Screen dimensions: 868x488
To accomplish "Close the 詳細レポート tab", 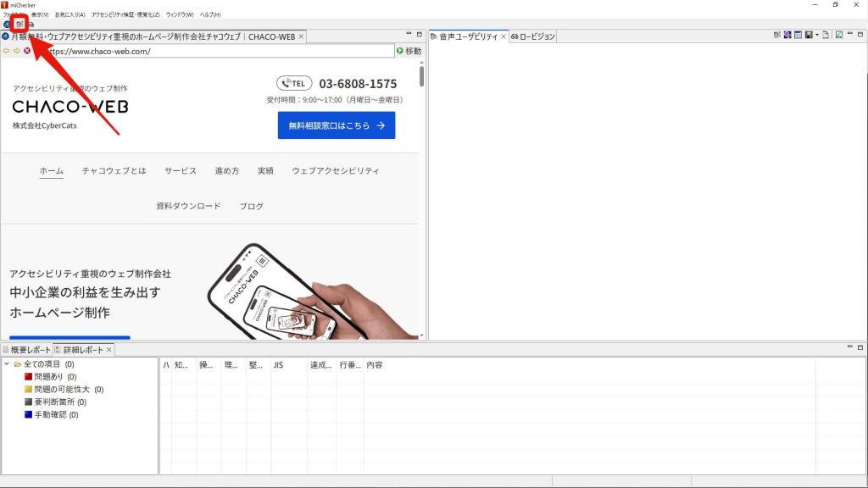I will (109, 349).
